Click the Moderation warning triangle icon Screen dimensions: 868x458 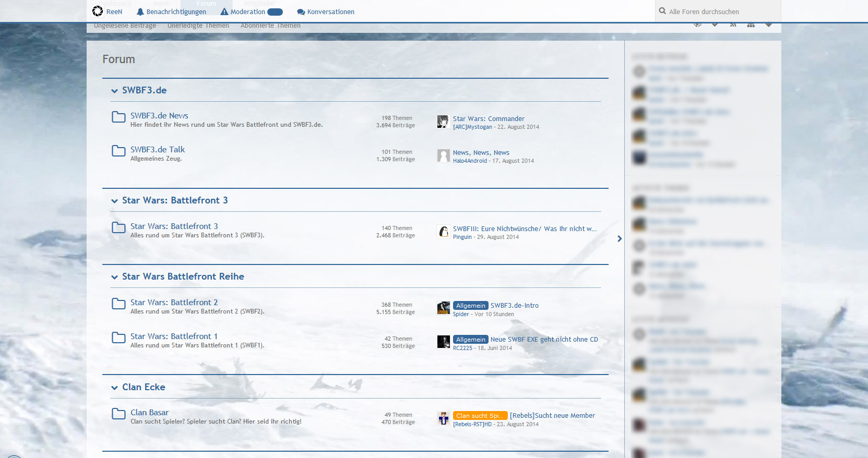[x=224, y=11]
